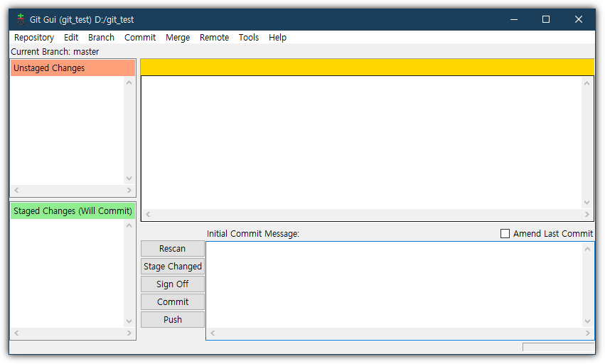Click inside the white diff viewer pane
Viewport: 605px width, 364px height.
coord(362,143)
